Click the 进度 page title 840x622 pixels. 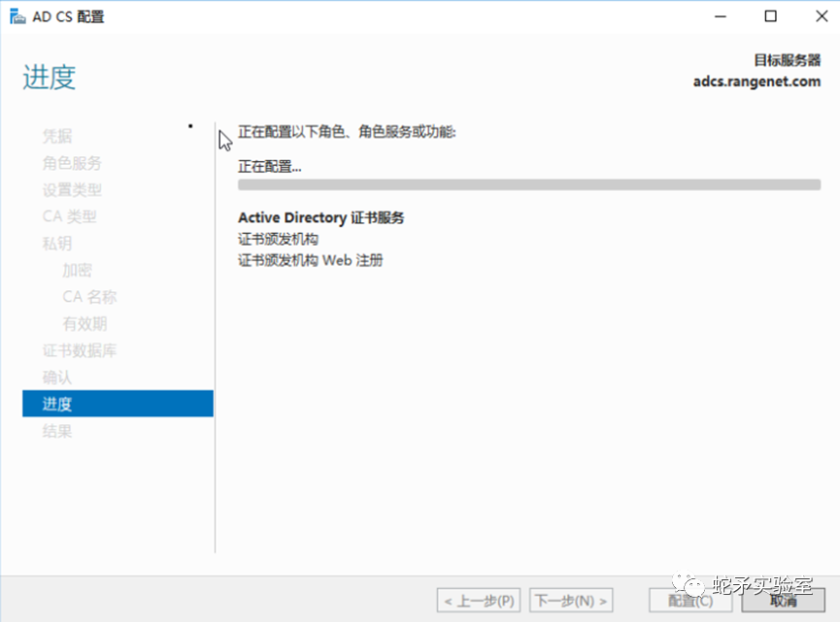(50, 77)
